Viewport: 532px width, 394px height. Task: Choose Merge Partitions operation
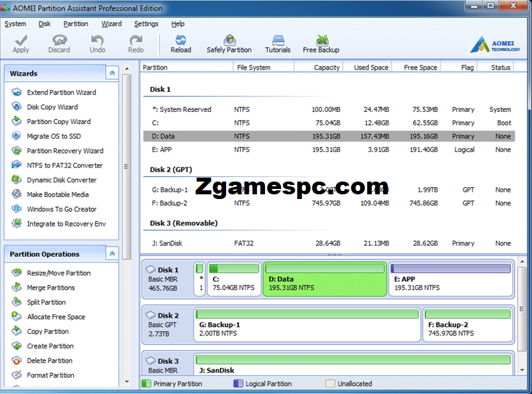51,287
